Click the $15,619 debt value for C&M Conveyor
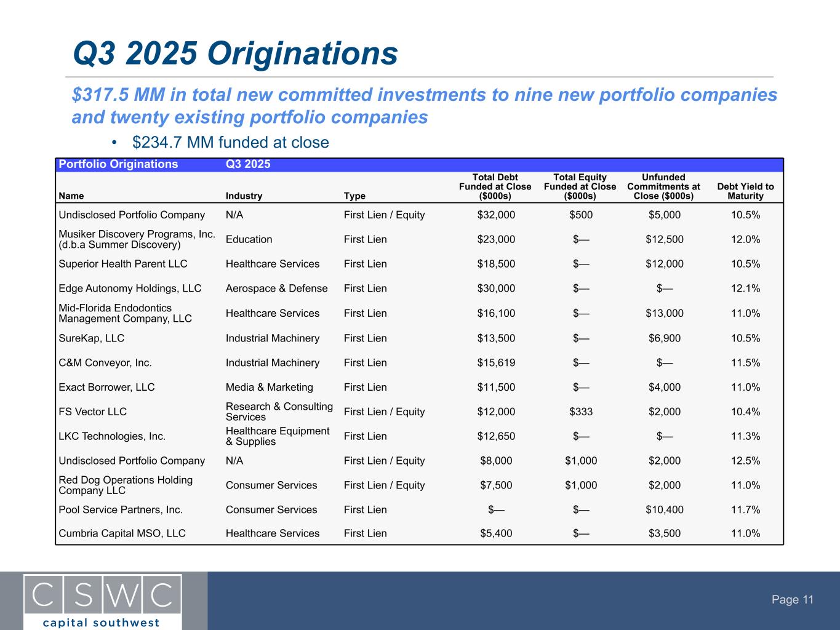Screen dimensions: 840x630 coord(496,363)
